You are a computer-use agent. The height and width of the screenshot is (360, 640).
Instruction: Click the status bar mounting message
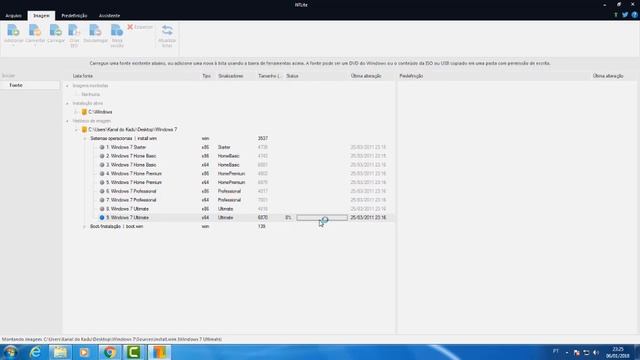(112, 339)
